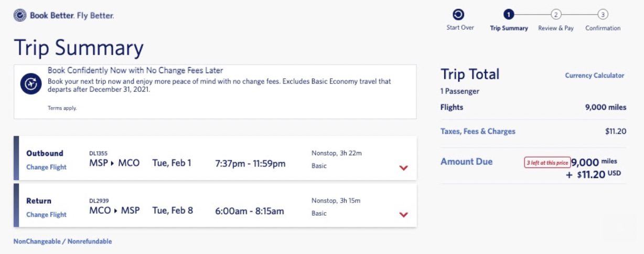Click the Review & Pay step label
This screenshot has width=644, height=254.
(556, 28)
